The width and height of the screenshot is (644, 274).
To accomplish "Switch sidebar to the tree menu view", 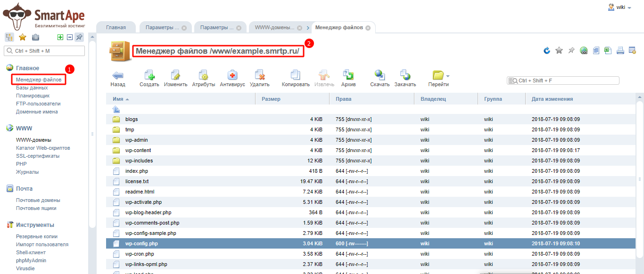I will (9, 38).
